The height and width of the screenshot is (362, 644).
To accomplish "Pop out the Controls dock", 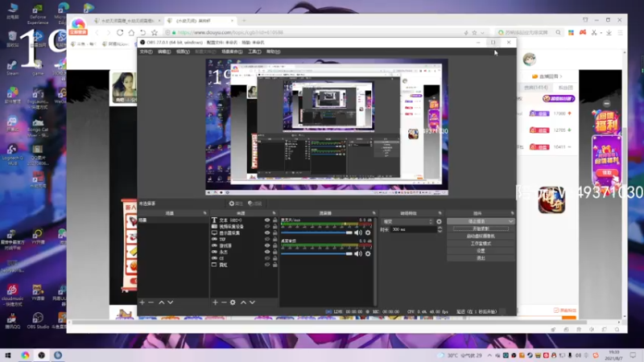I will (x=512, y=213).
